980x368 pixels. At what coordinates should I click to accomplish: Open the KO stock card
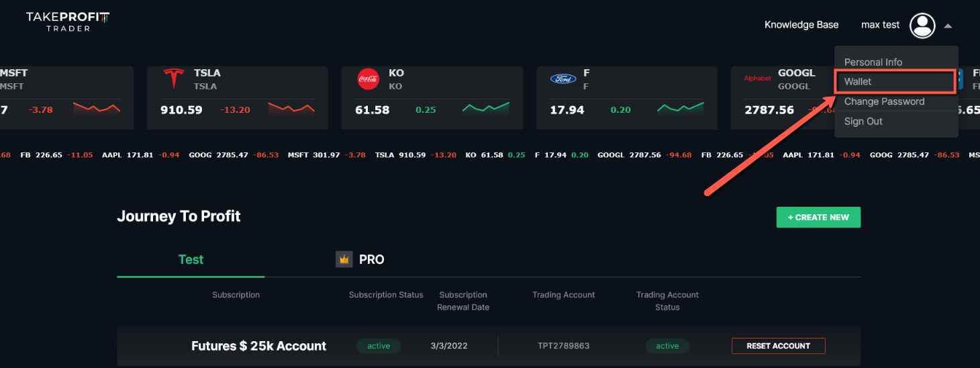[x=432, y=97]
